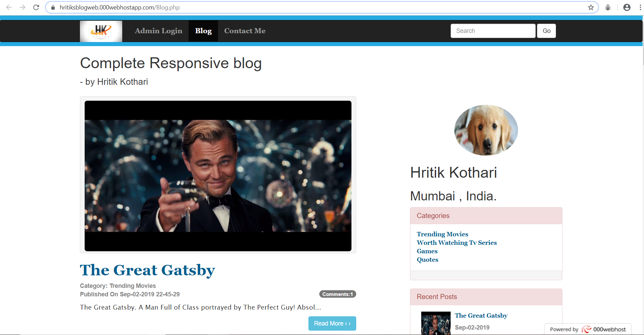This screenshot has height=335, width=644.
Task: Open the Quotes category link
Action: 427,260
